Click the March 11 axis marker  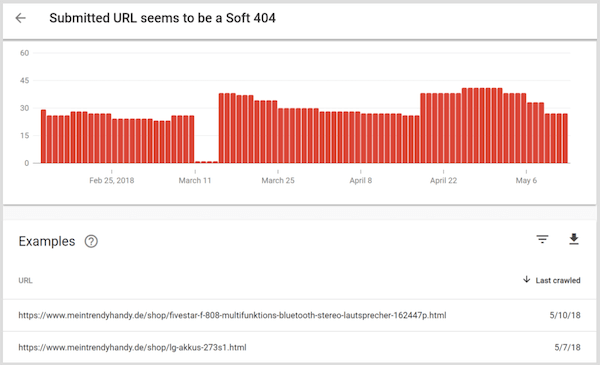click(195, 181)
